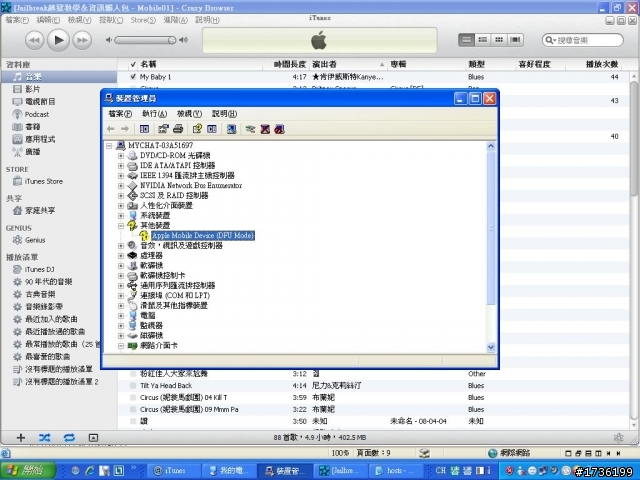This screenshot has height=480, width=640.
Task: Click the iTunes search magnifier dropdown
Action: (551, 40)
